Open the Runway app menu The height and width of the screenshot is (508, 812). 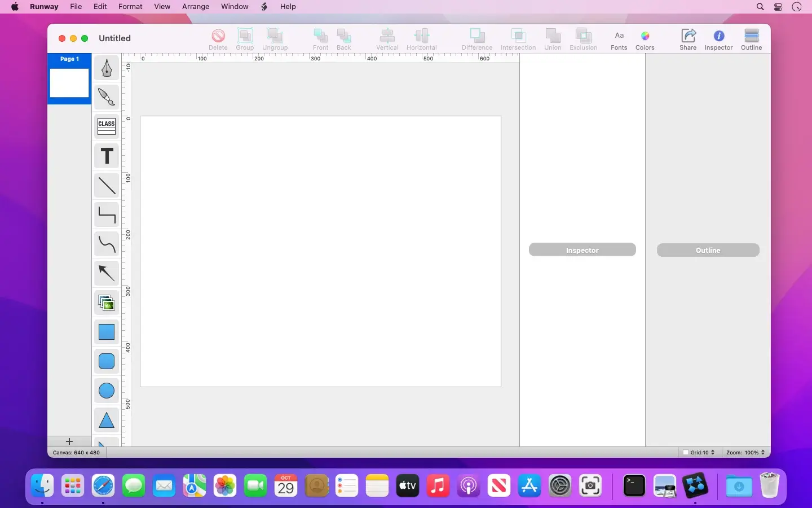tap(44, 7)
